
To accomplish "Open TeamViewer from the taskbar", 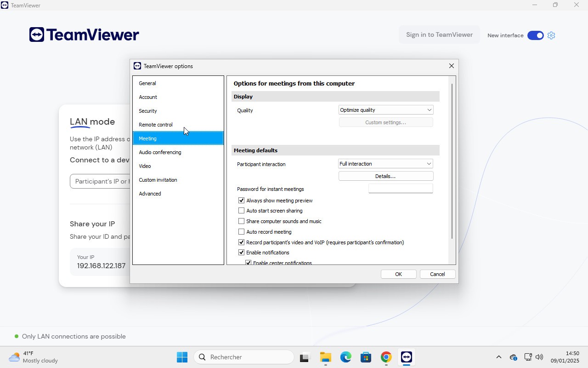I will click(406, 357).
